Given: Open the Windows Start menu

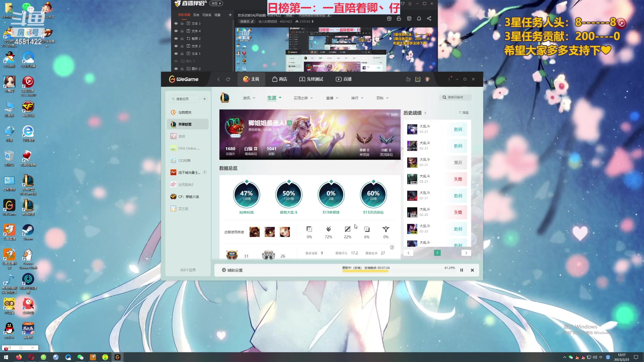Looking at the screenshot, I should (6, 357).
